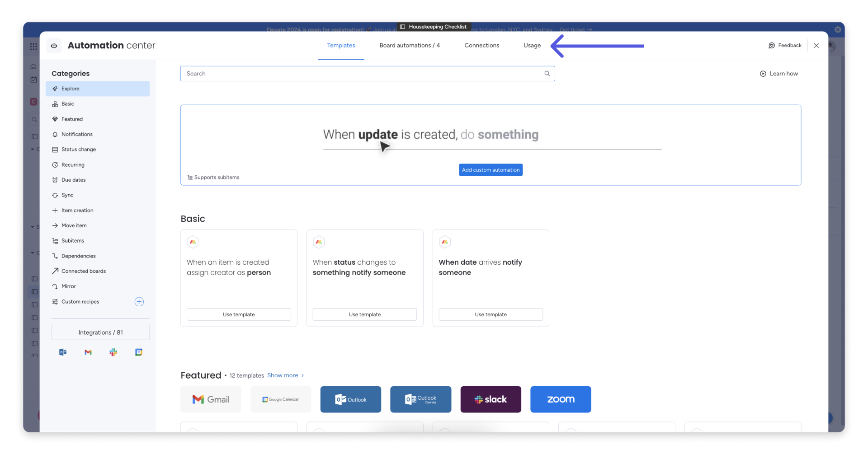Click inside the Search templates field
Screen dimensions: 868x454
pos(316,73)
